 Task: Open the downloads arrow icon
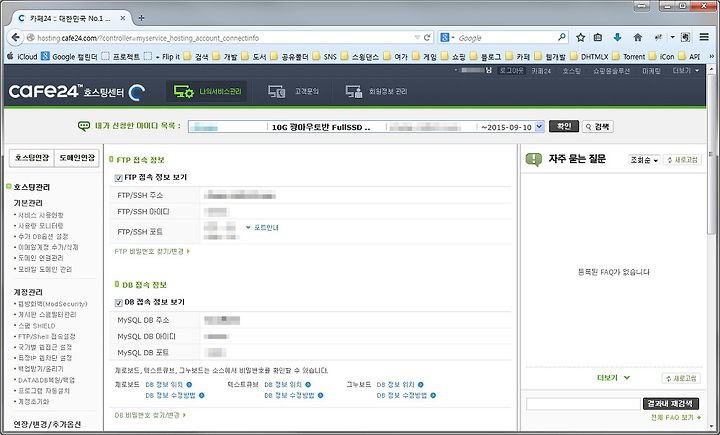point(617,37)
